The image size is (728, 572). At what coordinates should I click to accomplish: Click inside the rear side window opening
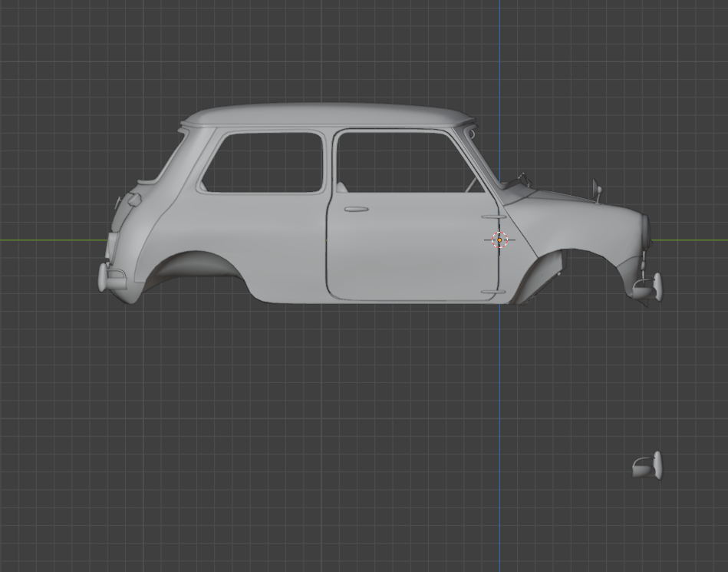click(264, 162)
